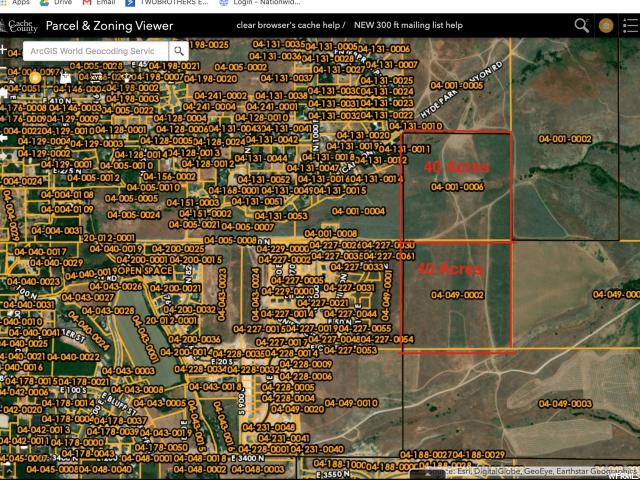Select parcel 04-049-0003

[x=565, y=404]
